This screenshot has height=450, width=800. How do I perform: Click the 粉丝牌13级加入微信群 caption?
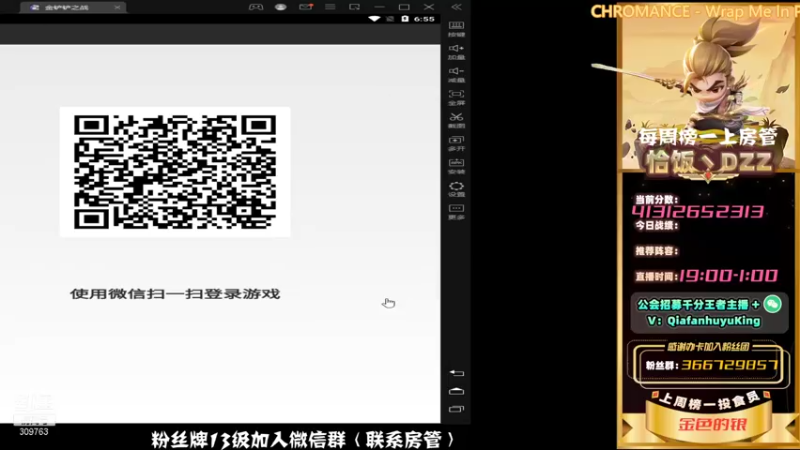tap(303, 440)
